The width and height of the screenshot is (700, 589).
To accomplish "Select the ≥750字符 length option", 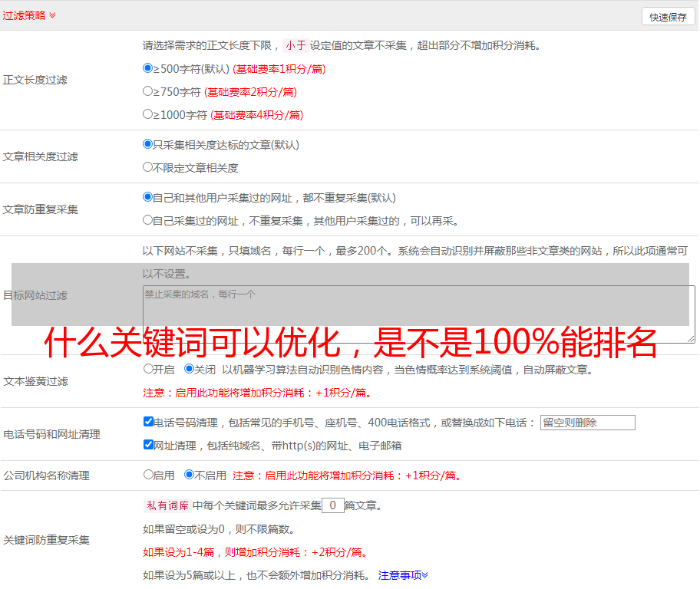I will pyautogui.click(x=148, y=91).
